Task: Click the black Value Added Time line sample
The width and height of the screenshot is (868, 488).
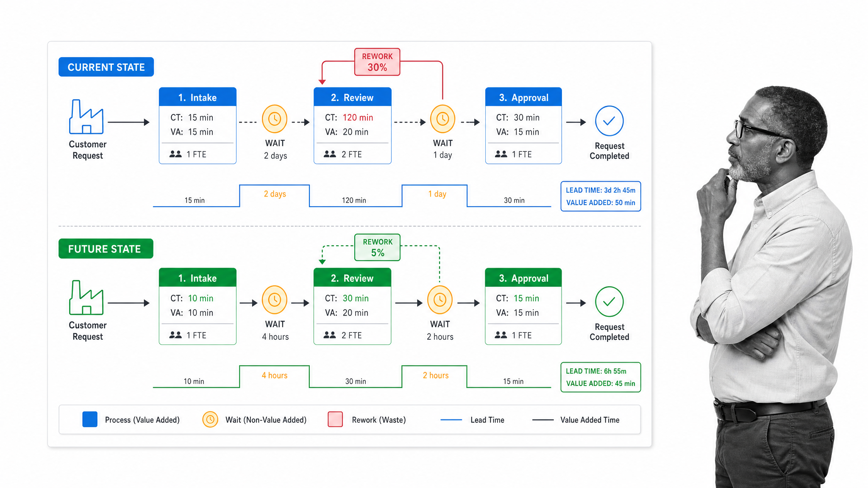Action: click(x=543, y=420)
